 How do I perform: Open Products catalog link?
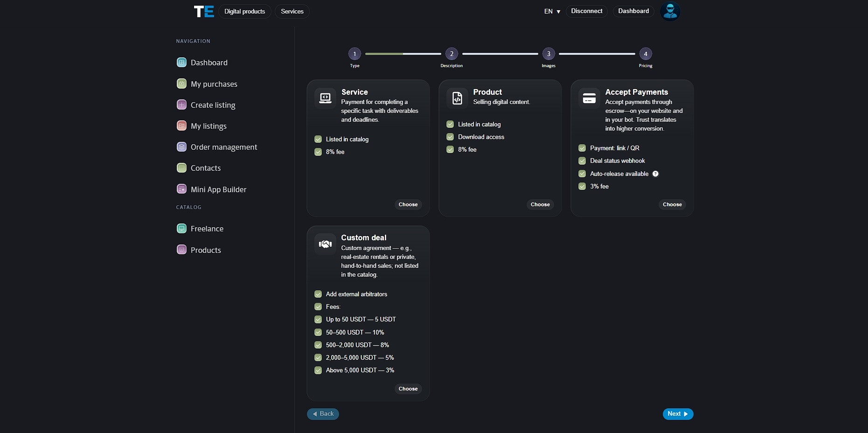click(206, 250)
